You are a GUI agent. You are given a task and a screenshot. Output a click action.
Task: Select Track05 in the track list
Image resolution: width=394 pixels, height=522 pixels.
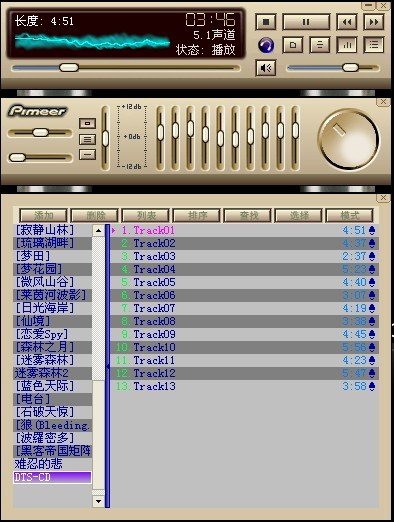point(245,282)
